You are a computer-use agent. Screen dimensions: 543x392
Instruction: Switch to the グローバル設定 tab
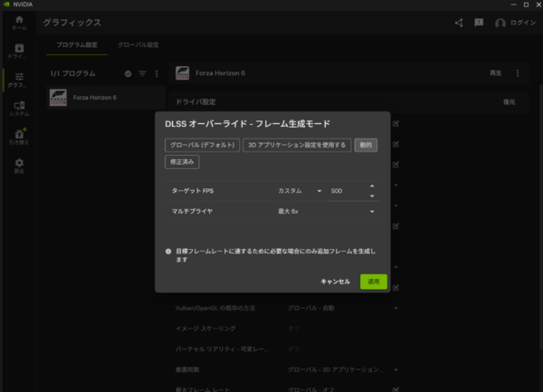point(138,45)
